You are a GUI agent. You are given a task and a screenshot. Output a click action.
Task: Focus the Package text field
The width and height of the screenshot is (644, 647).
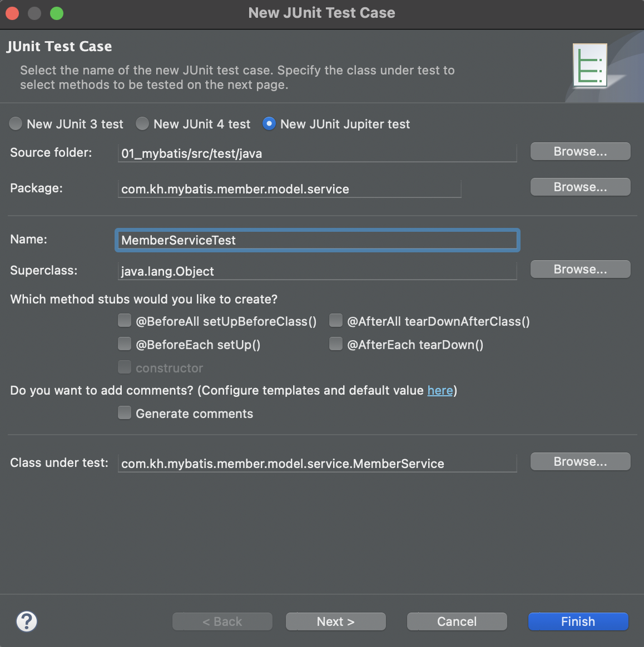point(289,189)
